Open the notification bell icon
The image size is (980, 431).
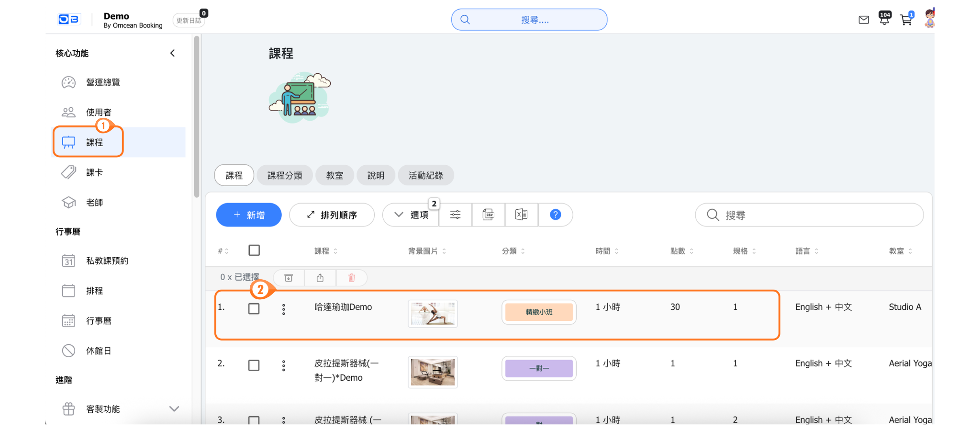pyautogui.click(x=884, y=20)
